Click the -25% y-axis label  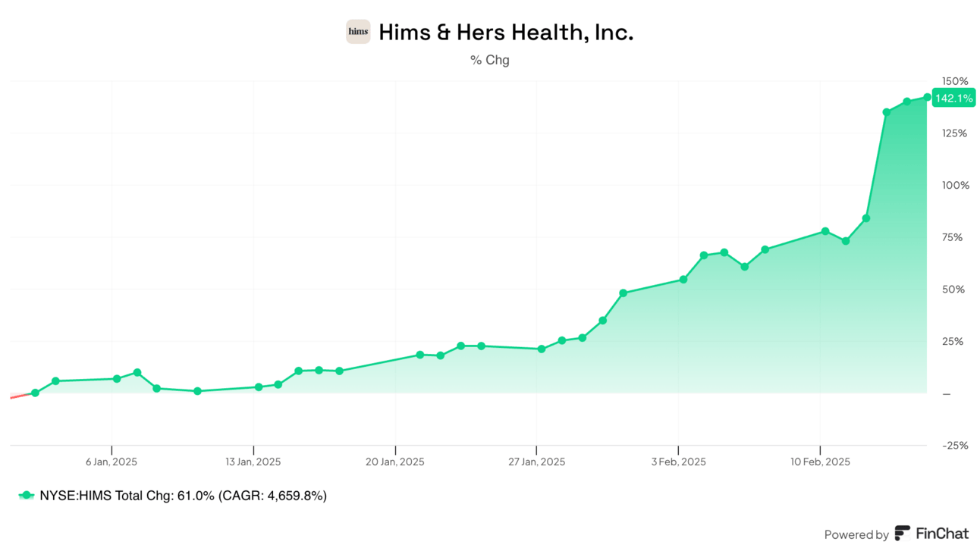click(x=955, y=446)
